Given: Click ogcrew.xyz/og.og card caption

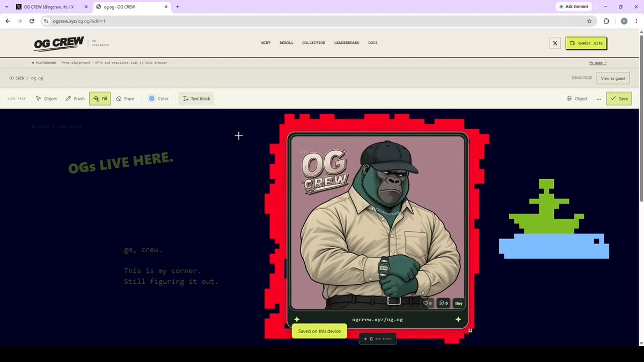Looking at the screenshot, I should pos(377,320).
